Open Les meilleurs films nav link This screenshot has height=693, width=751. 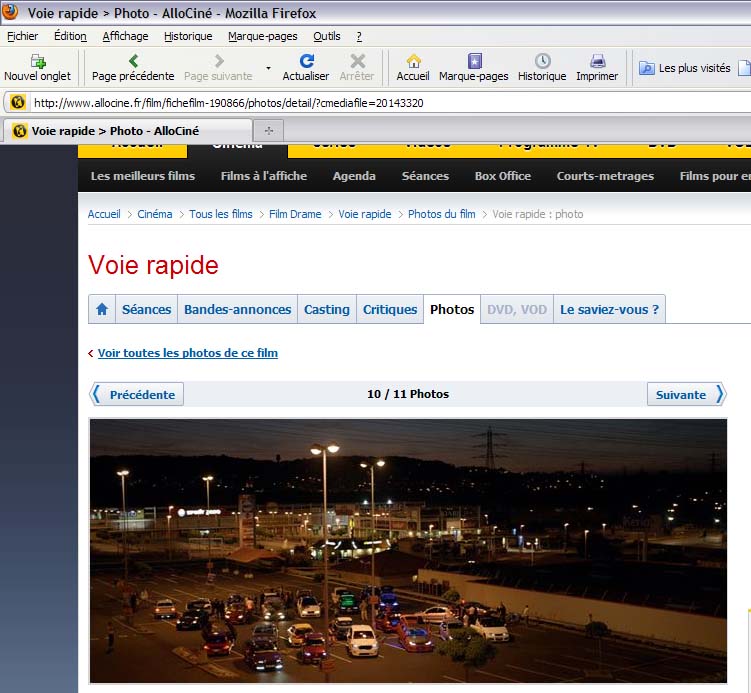(143, 176)
